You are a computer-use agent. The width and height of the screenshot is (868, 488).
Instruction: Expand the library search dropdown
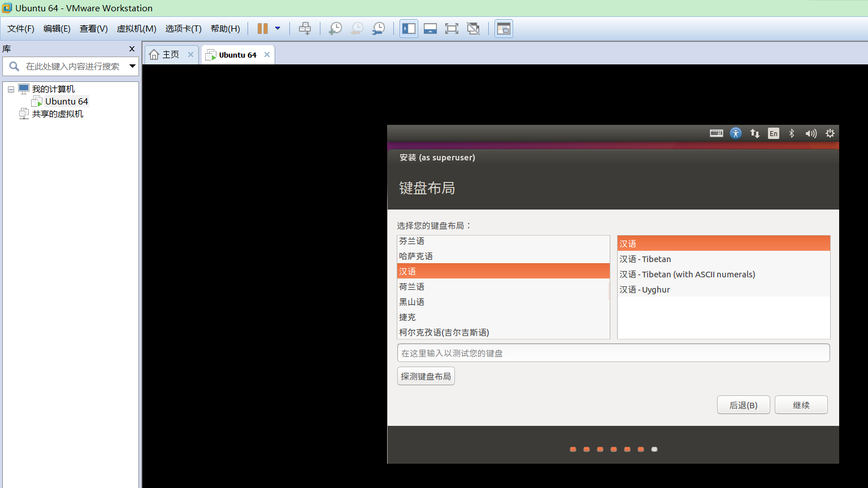tap(132, 66)
